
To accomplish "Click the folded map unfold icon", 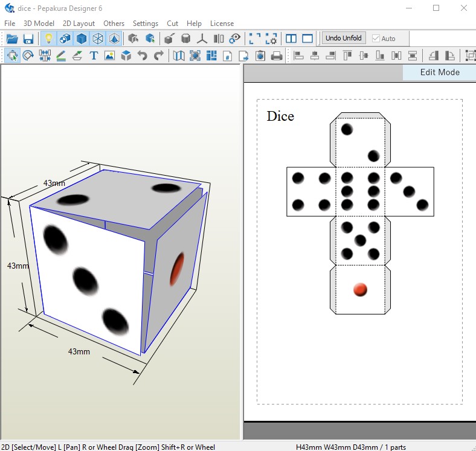I will 179,56.
